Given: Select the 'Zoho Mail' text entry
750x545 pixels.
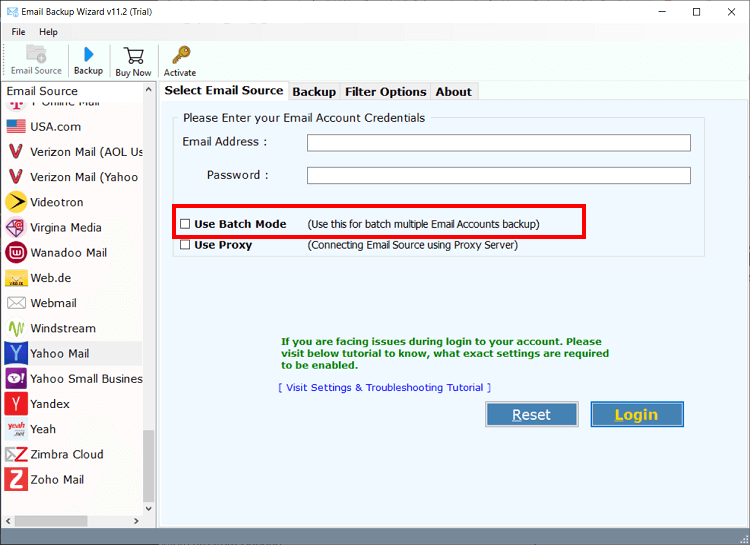Looking at the screenshot, I should pos(57,479).
